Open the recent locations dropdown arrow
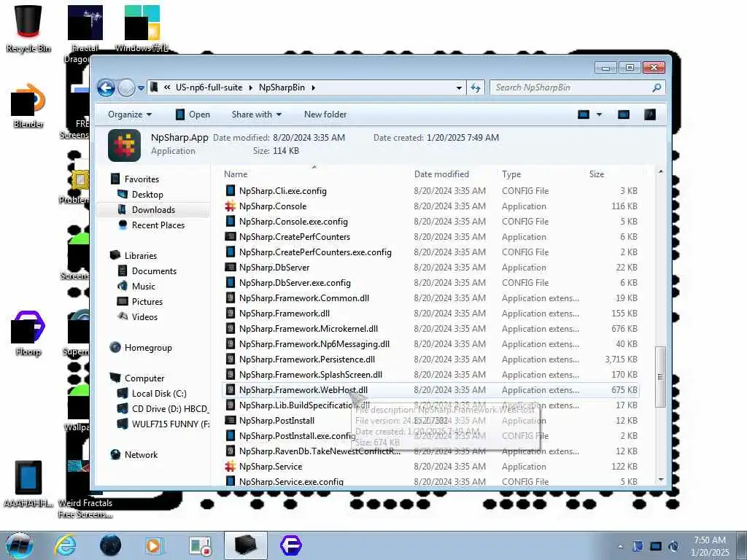This screenshot has height=560, width=747. [141, 88]
